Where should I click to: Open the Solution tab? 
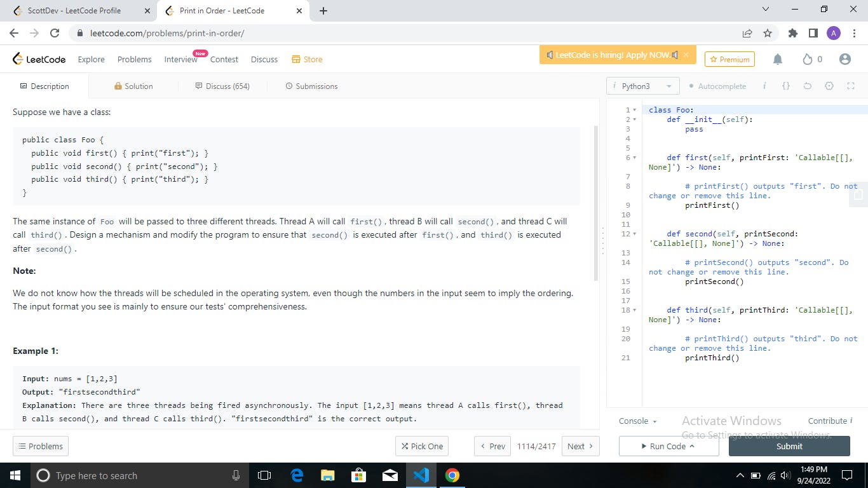(133, 86)
